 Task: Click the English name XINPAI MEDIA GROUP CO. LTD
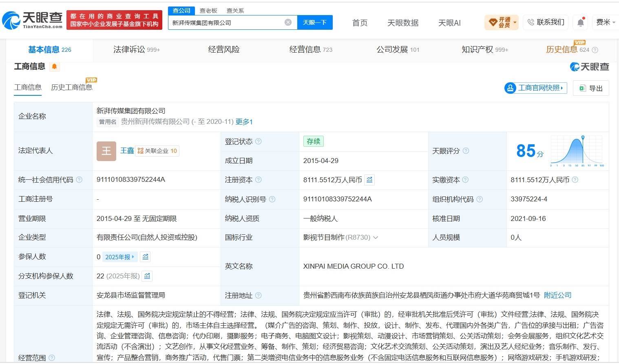(x=354, y=267)
